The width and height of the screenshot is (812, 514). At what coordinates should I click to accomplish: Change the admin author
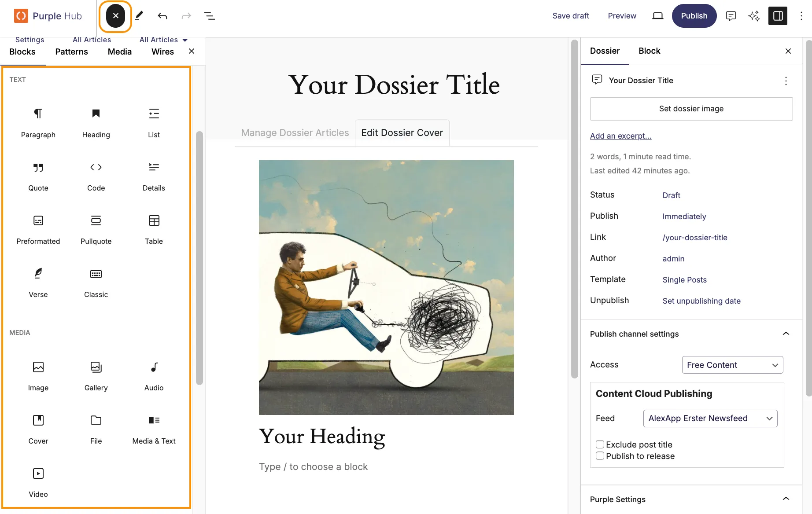coord(673,259)
